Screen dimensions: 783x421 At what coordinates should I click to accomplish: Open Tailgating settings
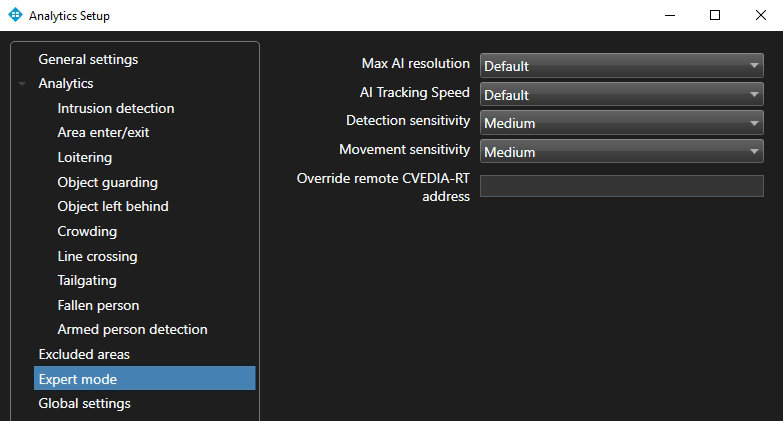point(87,280)
